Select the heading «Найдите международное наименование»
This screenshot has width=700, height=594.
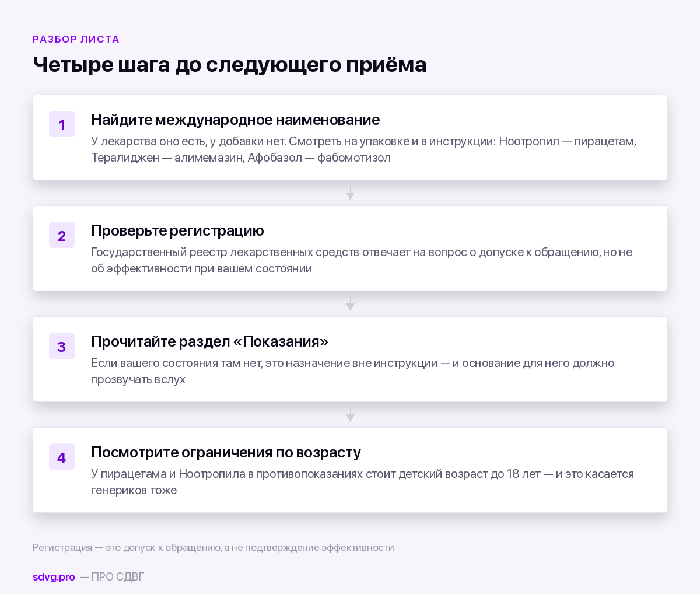235,120
